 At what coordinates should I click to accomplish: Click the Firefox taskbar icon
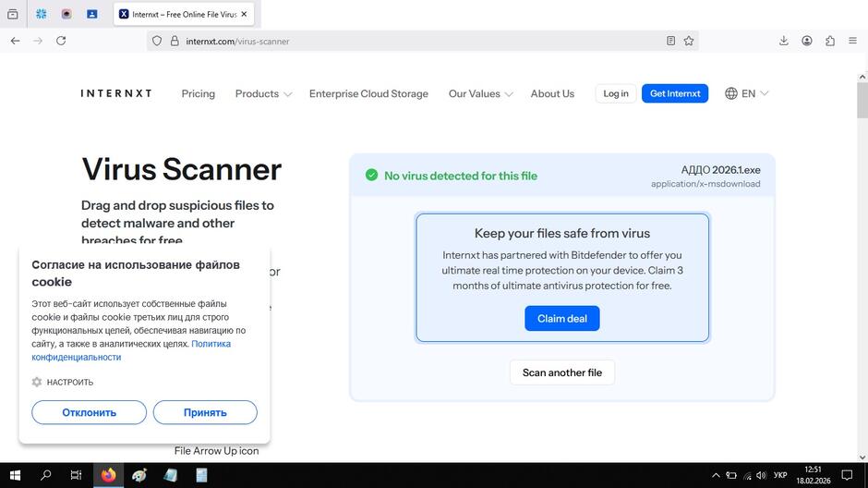(x=109, y=475)
